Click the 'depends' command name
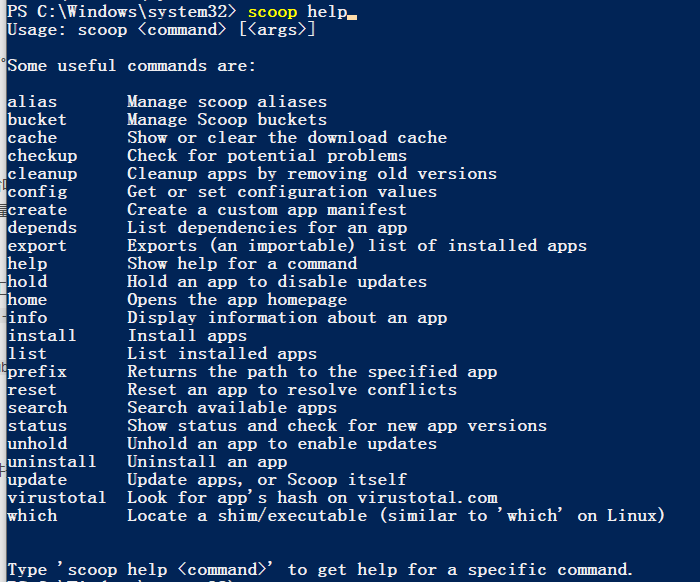 pos(42,228)
